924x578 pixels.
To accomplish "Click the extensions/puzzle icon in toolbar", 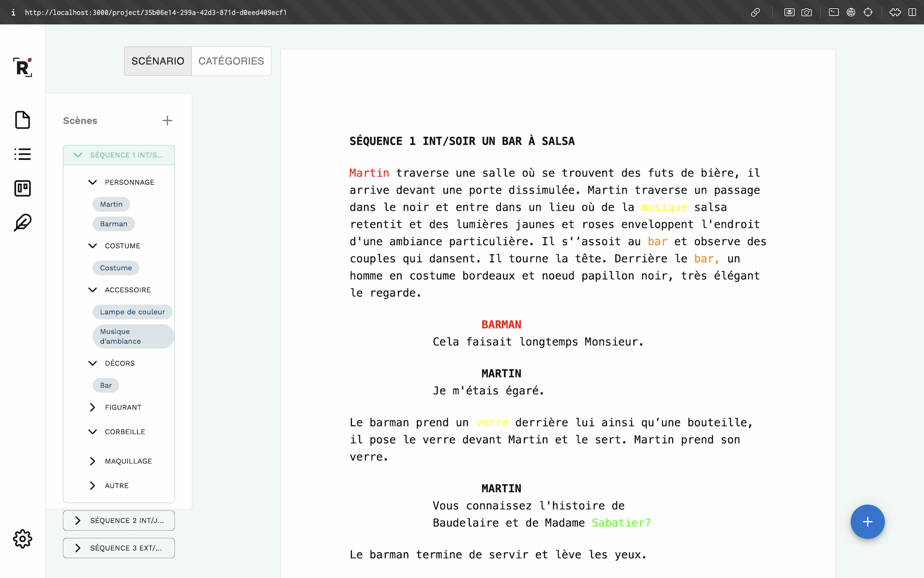I will (x=894, y=12).
